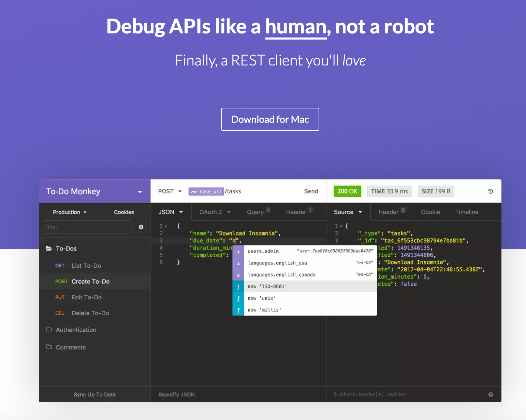Click the Comments folder icon
The height and width of the screenshot is (420, 526).
pyautogui.click(x=49, y=347)
